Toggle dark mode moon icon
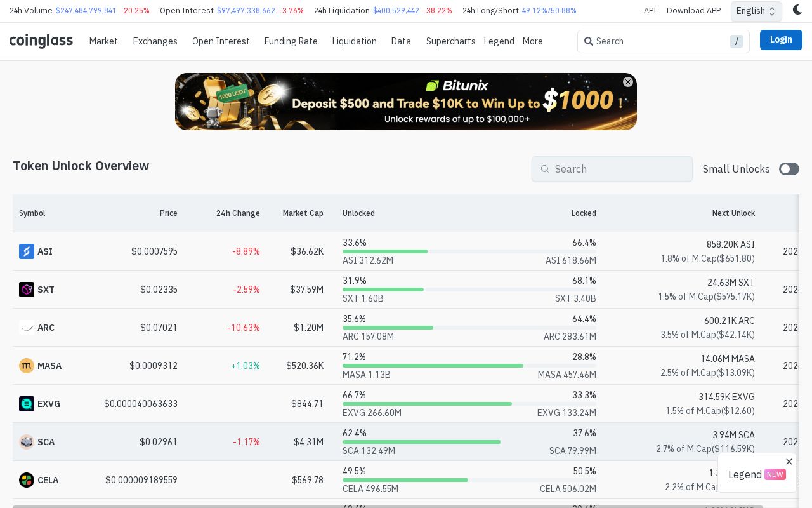812x508 pixels. (797, 10)
